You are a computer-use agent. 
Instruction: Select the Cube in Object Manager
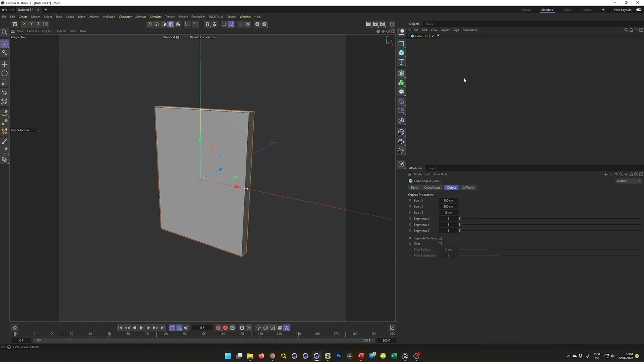(x=419, y=36)
